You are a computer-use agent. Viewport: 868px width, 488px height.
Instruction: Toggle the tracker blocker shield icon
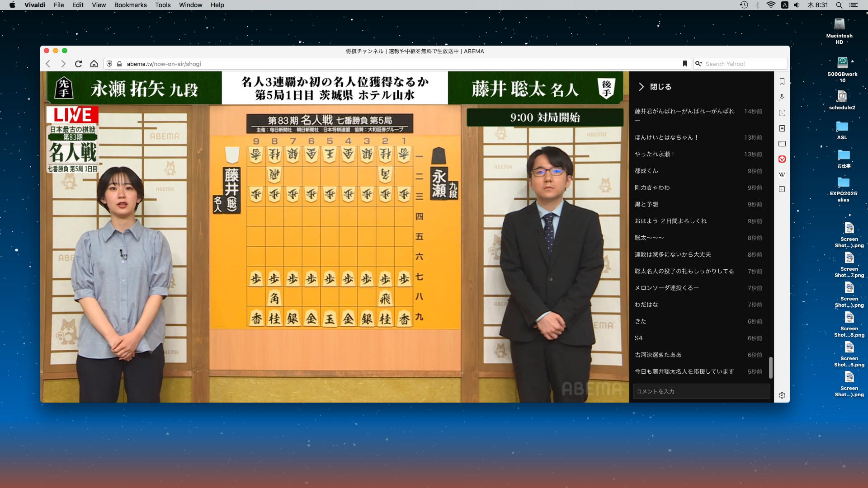[x=109, y=64]
